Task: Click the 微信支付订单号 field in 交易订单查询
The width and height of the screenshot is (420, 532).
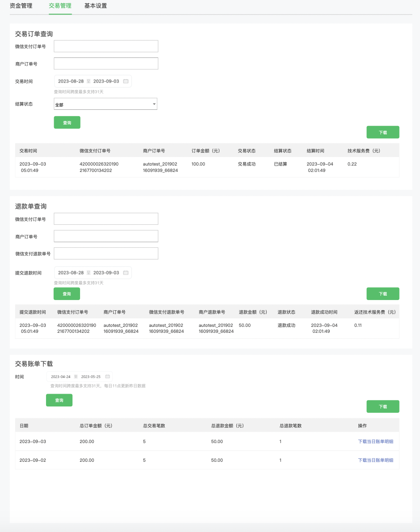Action: (x=106, y=46)
